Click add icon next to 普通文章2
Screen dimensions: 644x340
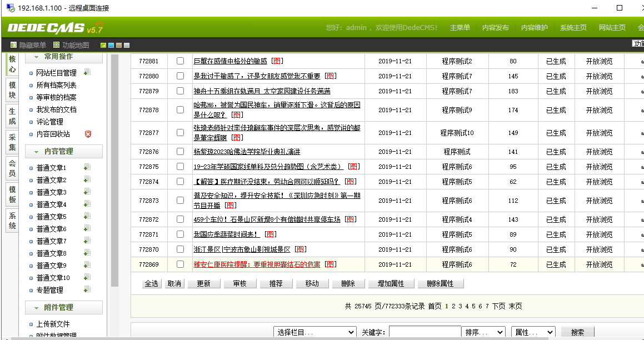[87, 179]
